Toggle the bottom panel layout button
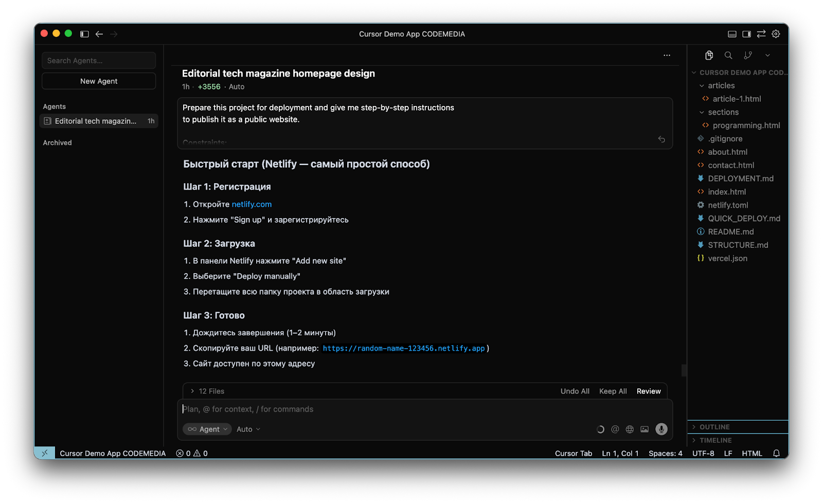This screenshot has width=823, height=504. [732, 34]
